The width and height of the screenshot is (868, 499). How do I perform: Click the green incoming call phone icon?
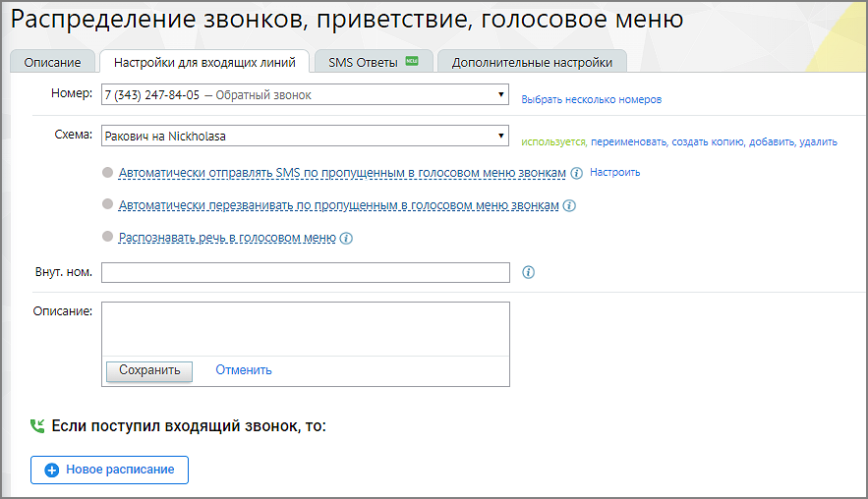(37, 426)
